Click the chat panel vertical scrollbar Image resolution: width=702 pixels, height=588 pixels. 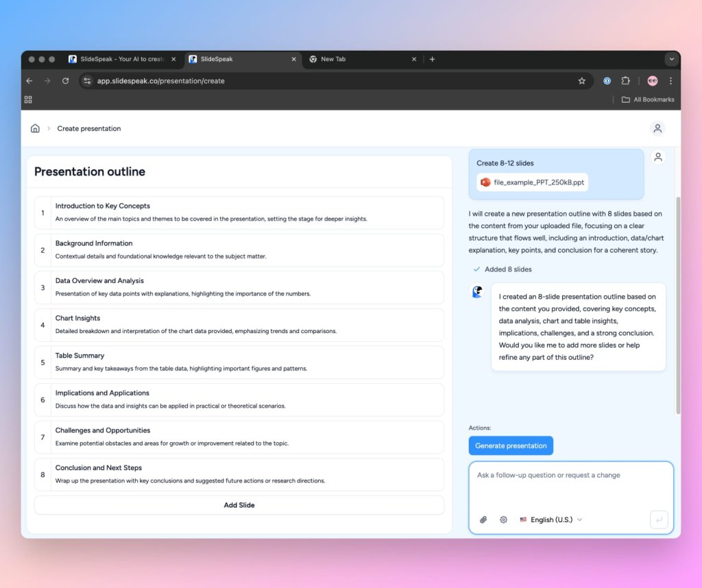(x=678, y=305)
